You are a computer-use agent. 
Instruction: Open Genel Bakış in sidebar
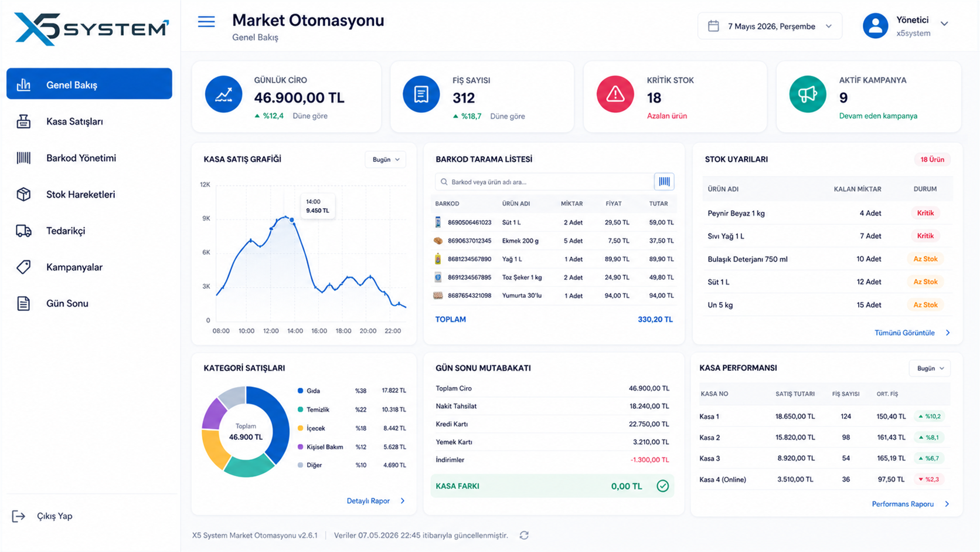click(89, 84)
